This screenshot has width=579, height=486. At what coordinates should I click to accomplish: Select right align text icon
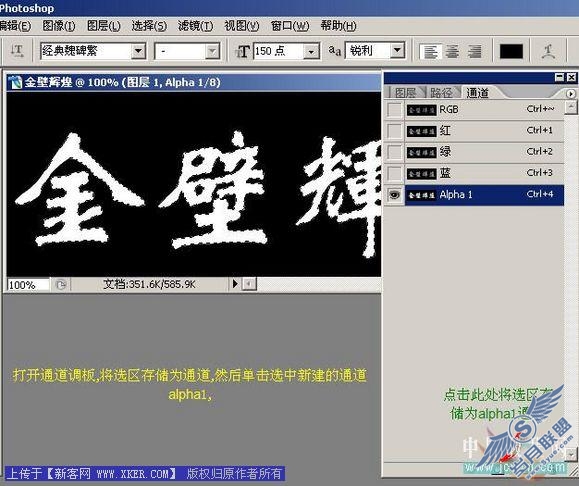[474, 51]
